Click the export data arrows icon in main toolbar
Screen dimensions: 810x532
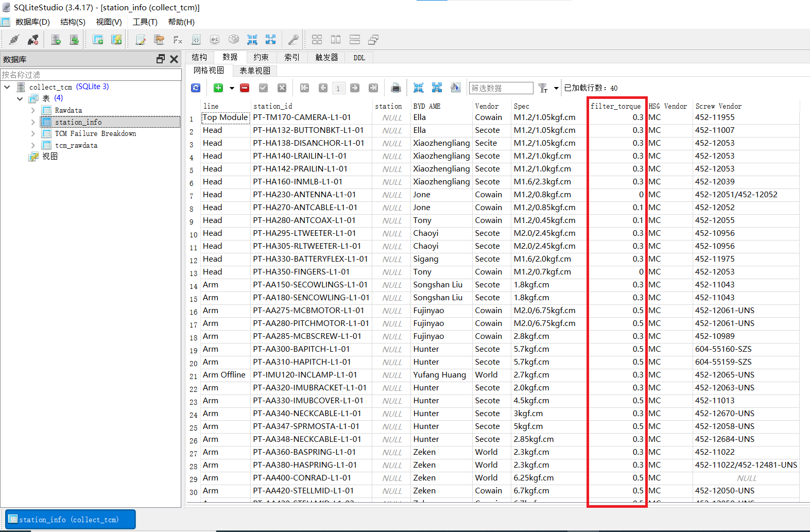tap(271, 40)
